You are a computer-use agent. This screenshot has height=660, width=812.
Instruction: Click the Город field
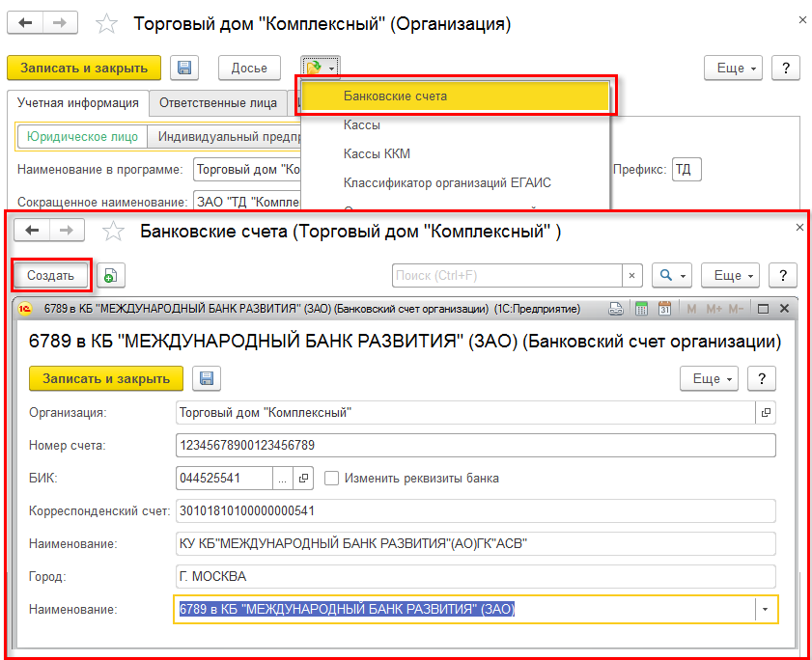476,576
